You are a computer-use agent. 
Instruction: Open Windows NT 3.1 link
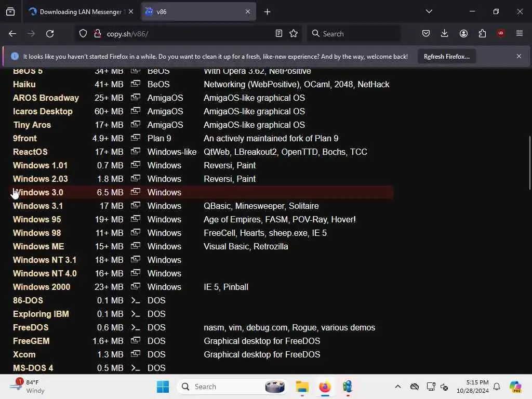[45, 260]
